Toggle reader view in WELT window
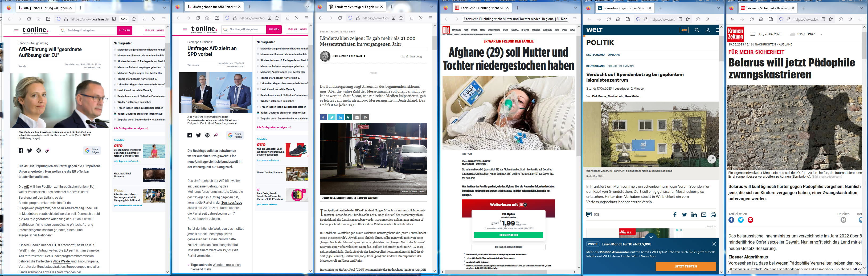The image size is (868, 276). tap(680, 19)
